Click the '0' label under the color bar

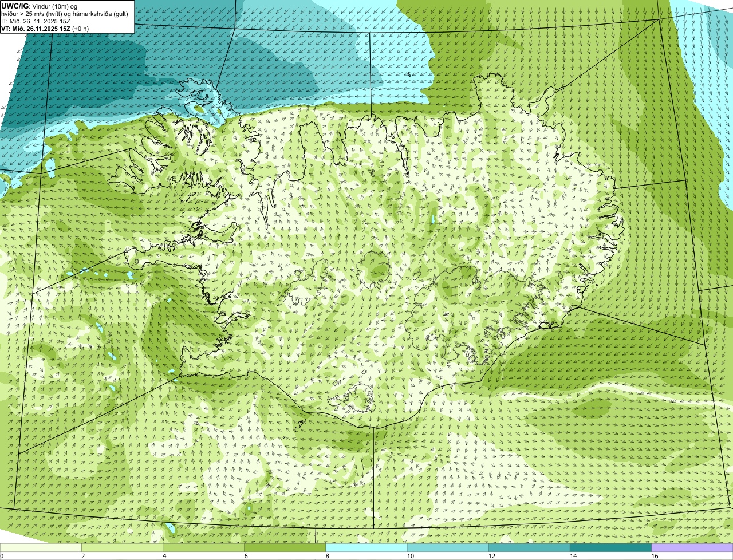pyautogui.click(x=2, y=556)
